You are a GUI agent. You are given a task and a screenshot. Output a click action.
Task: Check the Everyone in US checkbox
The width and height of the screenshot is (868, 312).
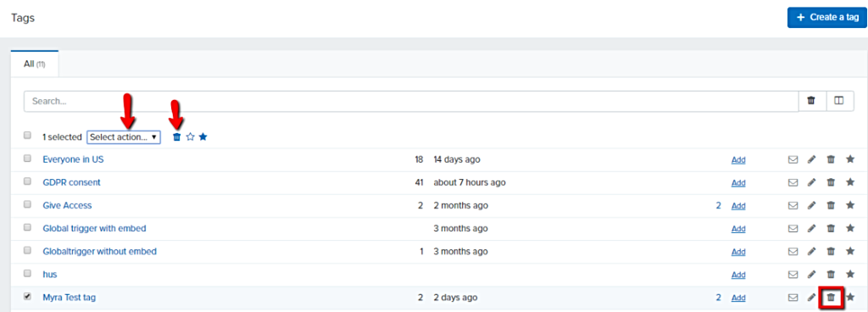point(27,159)
